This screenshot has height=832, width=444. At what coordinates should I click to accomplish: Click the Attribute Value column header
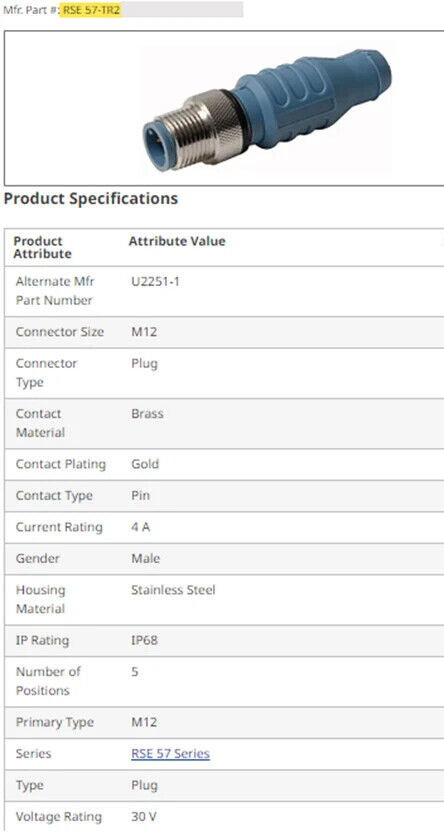coord(177,241)
